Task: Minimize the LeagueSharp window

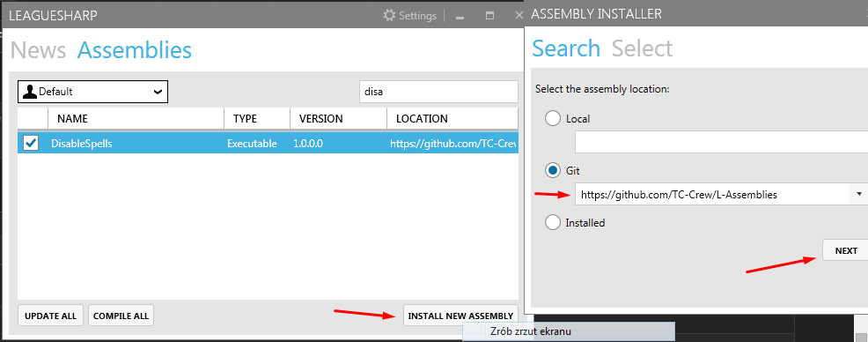Action: (x=460, y=17)
